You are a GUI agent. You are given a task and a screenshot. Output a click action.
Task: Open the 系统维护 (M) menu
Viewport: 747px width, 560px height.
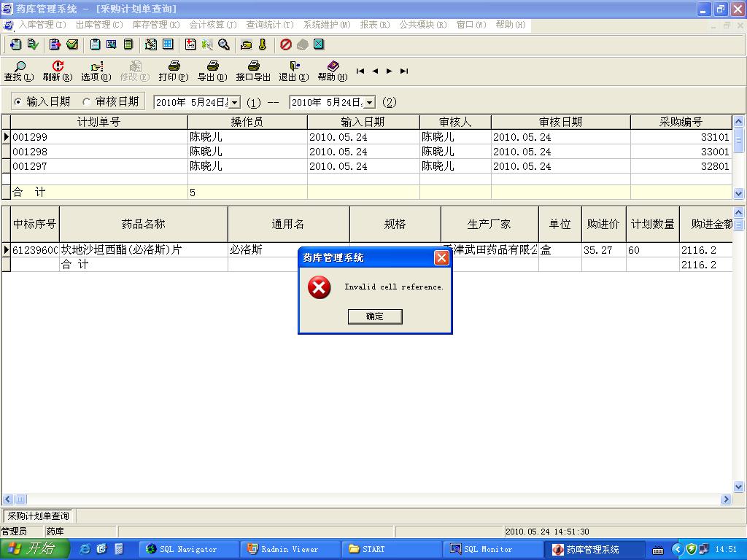click(327, 25)
